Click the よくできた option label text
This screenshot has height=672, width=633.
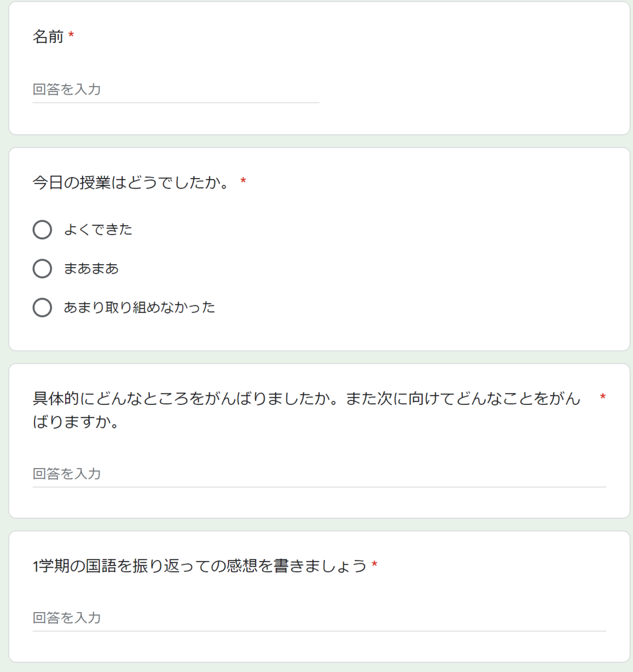[x=98, y=230]
